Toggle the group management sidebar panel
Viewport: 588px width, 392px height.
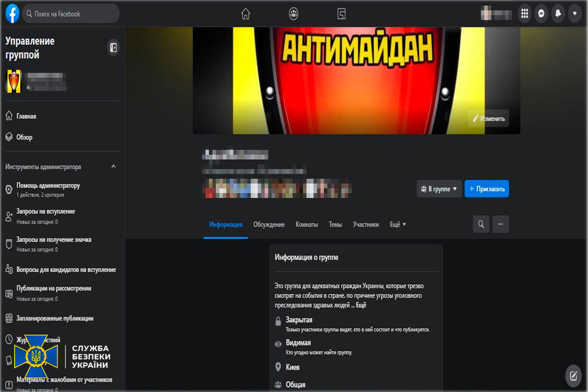coord(113,47)
